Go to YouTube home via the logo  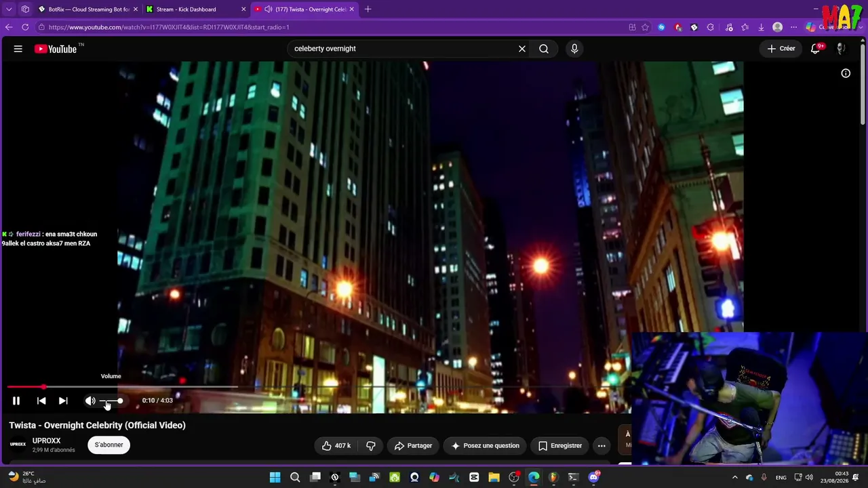[x=55, y=49]
